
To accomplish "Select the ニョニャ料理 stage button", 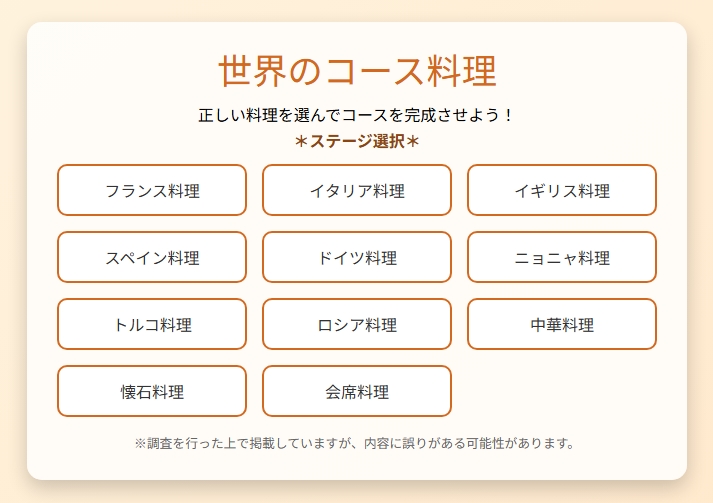I will click(x=562, y=257).
